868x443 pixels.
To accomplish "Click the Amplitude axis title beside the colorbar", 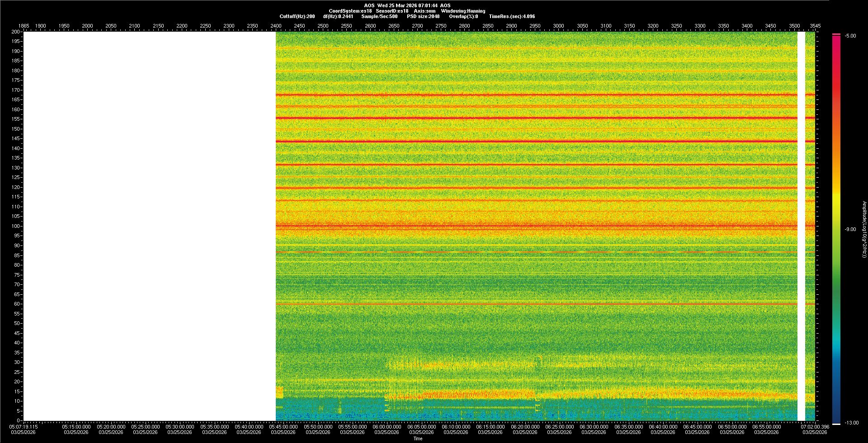I will click(864, 229).
